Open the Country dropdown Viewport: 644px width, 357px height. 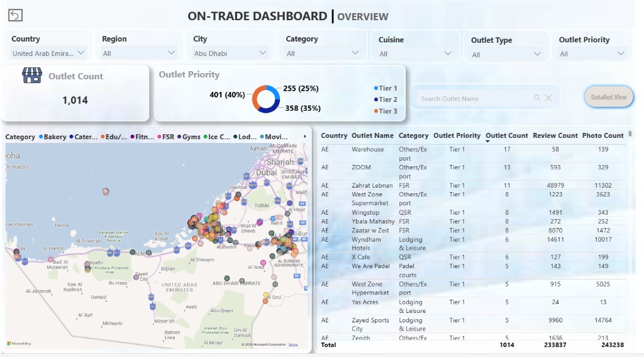tap(48, 53)
